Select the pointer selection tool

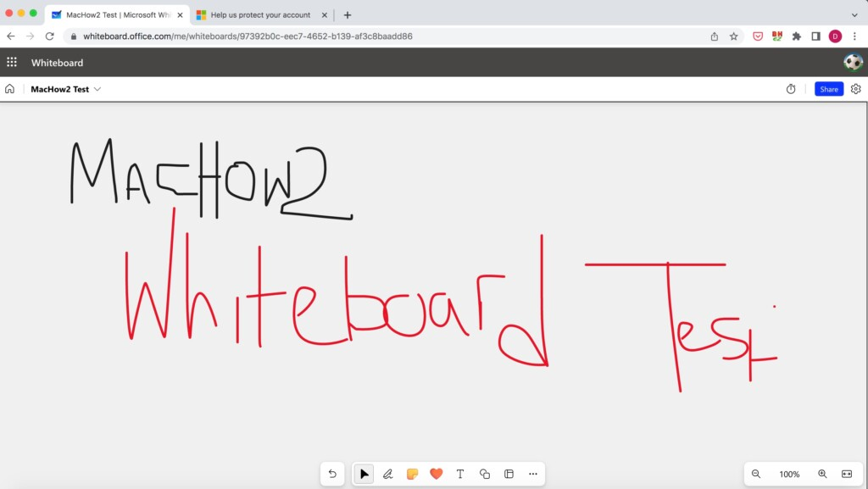(364, 474)
